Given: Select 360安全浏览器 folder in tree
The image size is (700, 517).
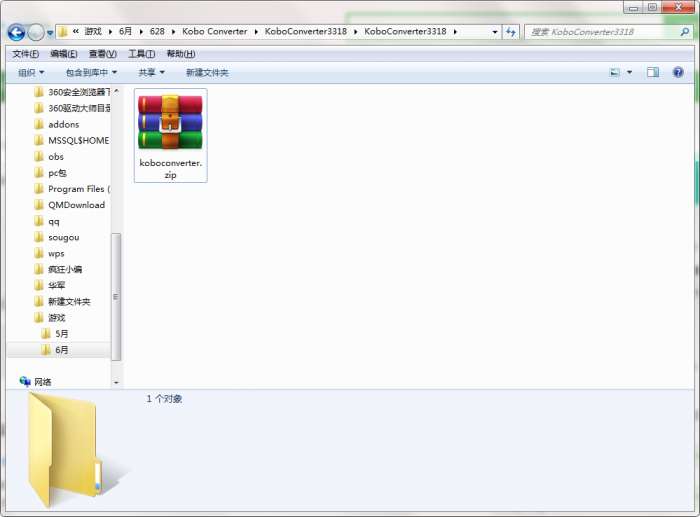Looking at the screenshot, I should point(71,92).
